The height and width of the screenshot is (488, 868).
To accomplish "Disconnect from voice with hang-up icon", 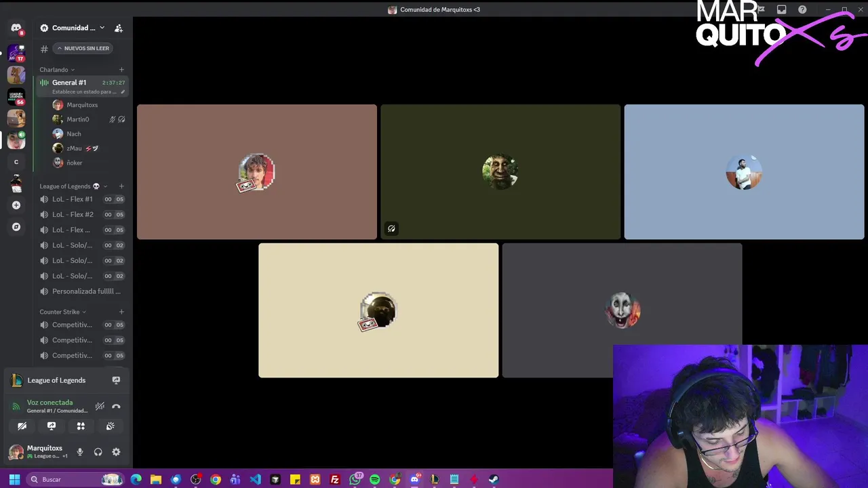I will (x=116, y=407).
